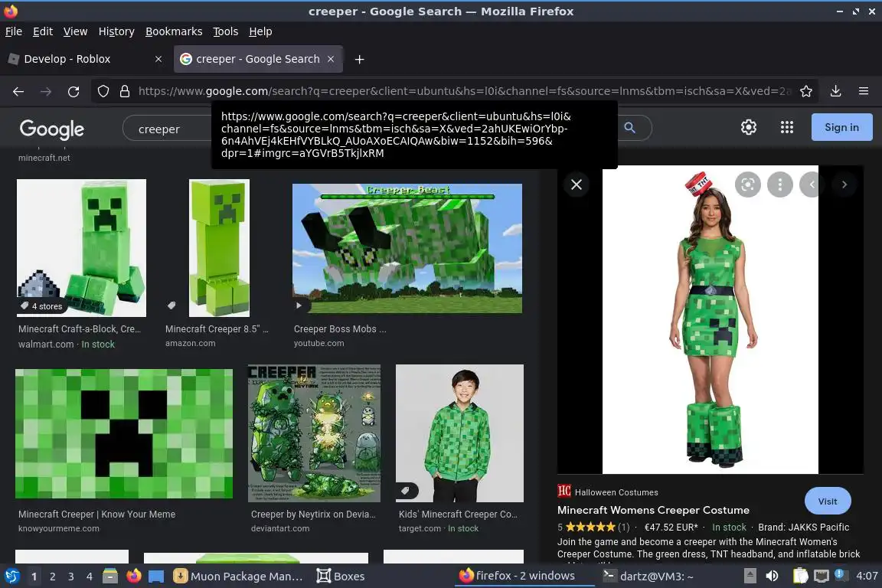Open the Help menu

[x=260, y=31]
